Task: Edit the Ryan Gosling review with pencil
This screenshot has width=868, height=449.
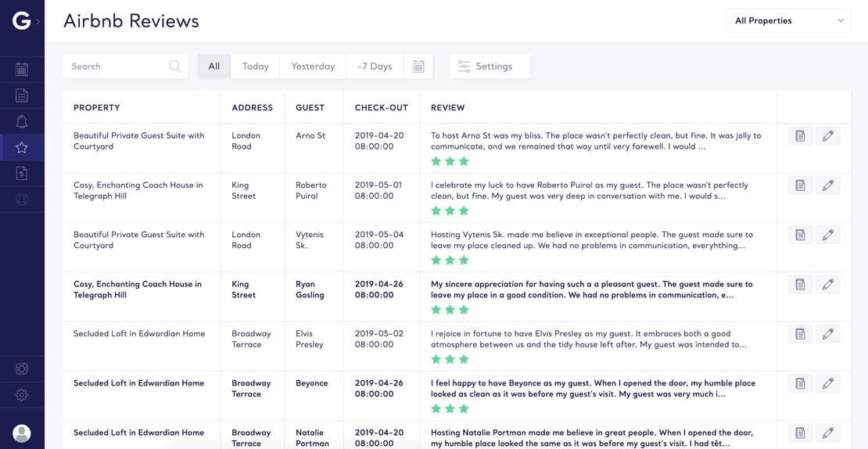Action: pyautogui.click(x=828, y=285)
